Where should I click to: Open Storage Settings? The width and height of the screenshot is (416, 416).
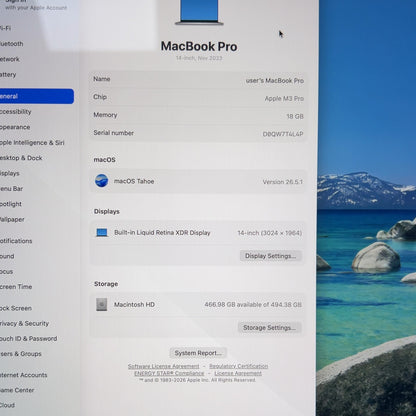[269, 328]
